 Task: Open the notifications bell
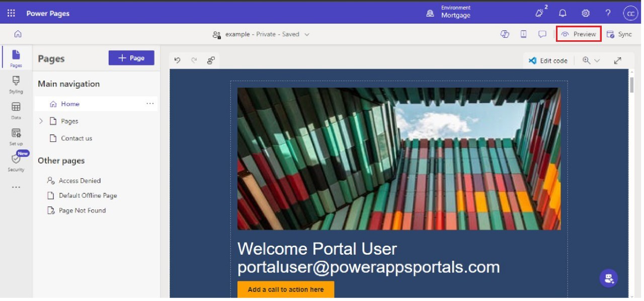[x=562, y=14]
